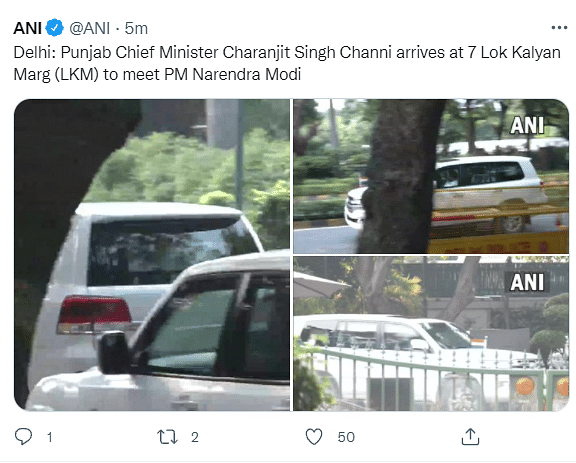The width and height of the screenshot is (576, 463).
Task: Click the reply count 1
Action: pos(50,437)
